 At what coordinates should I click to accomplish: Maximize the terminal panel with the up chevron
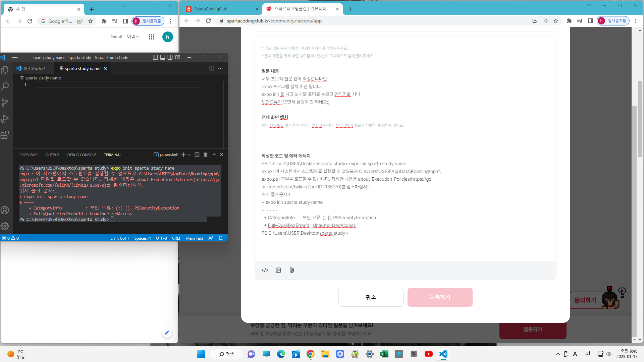pyautogui.click(x=214, y=155)
